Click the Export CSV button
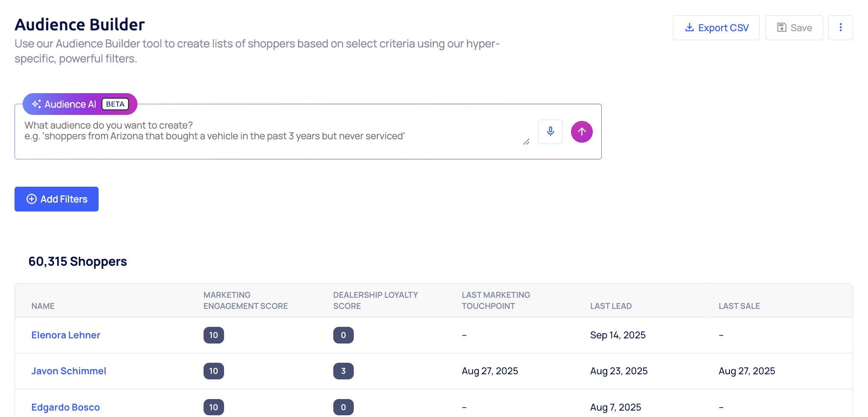The image size is (868, 417). coord(716,28)
